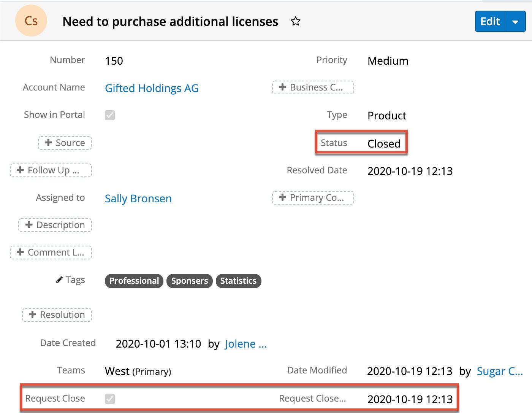Open the Gifted Holdings AG account link
This screenshot has height=413, width=532.
(152, 88)
